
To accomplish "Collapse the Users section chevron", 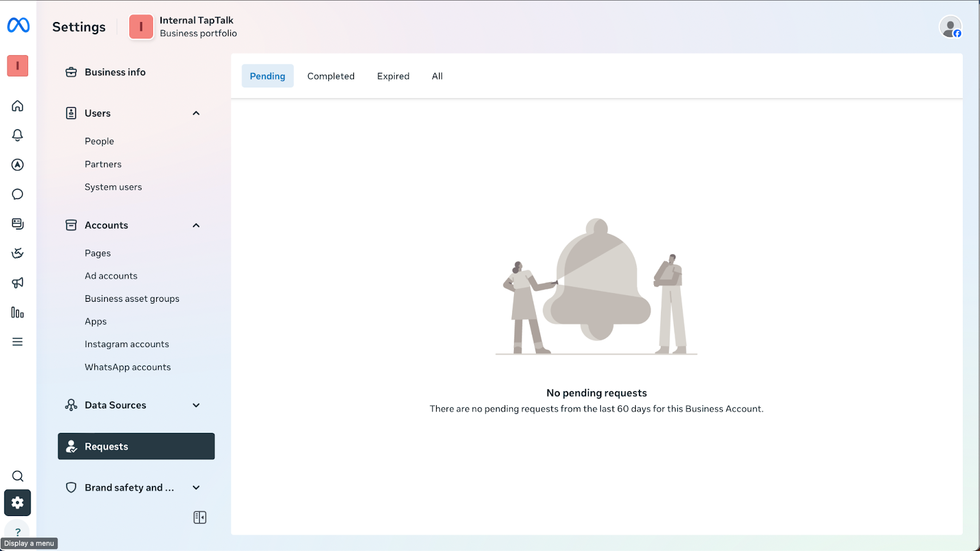I will tap(196, 113).
